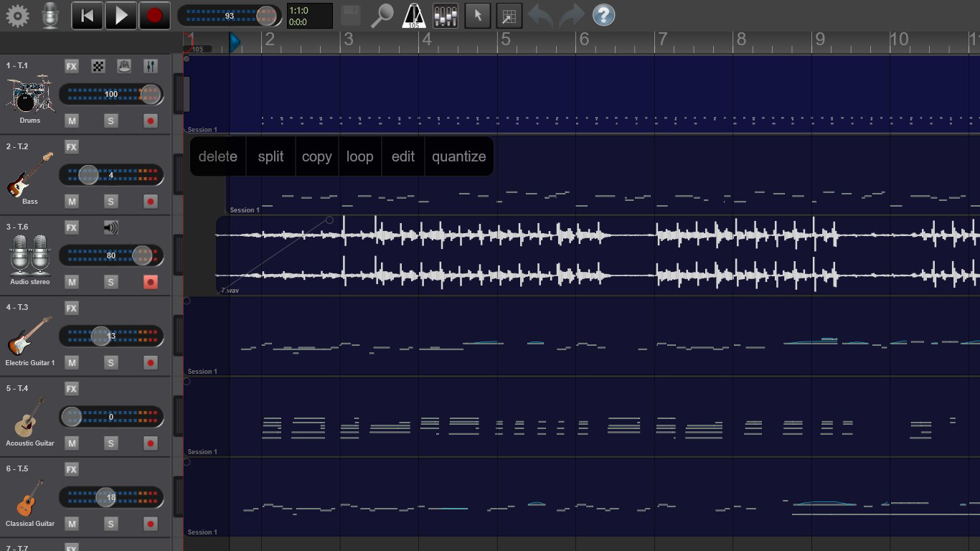Mute the Bass track
The image size is (980, 551).
tap(72, 202)
